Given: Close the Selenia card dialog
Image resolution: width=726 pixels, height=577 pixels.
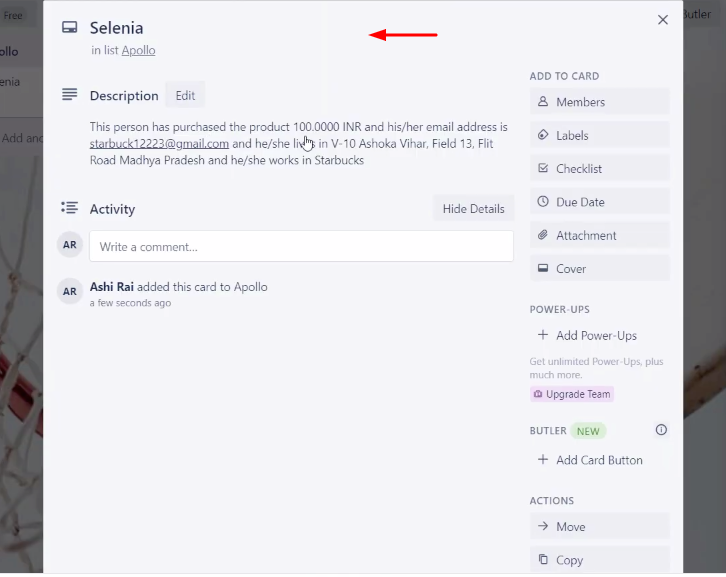Looking at the screenshot, I should tap(663, 20).
